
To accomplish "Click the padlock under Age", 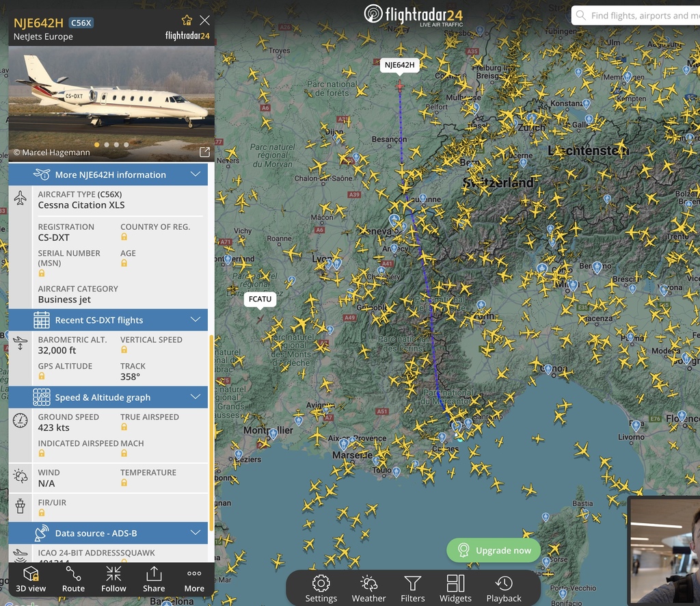I will [124, 263].
